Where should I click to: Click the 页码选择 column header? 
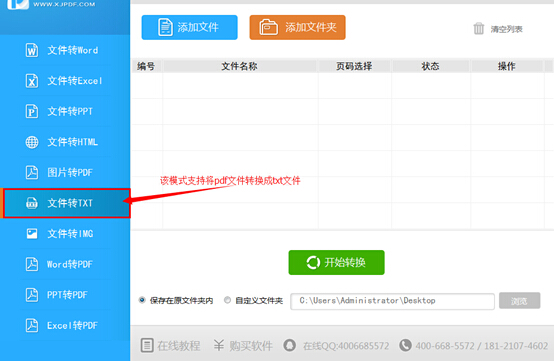coord(354,66)
